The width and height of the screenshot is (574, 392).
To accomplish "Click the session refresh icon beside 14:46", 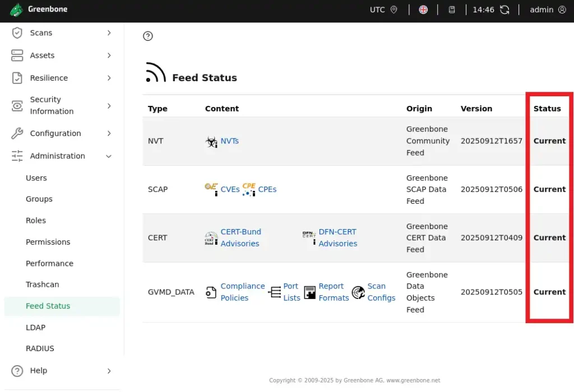I will (504, 10).
